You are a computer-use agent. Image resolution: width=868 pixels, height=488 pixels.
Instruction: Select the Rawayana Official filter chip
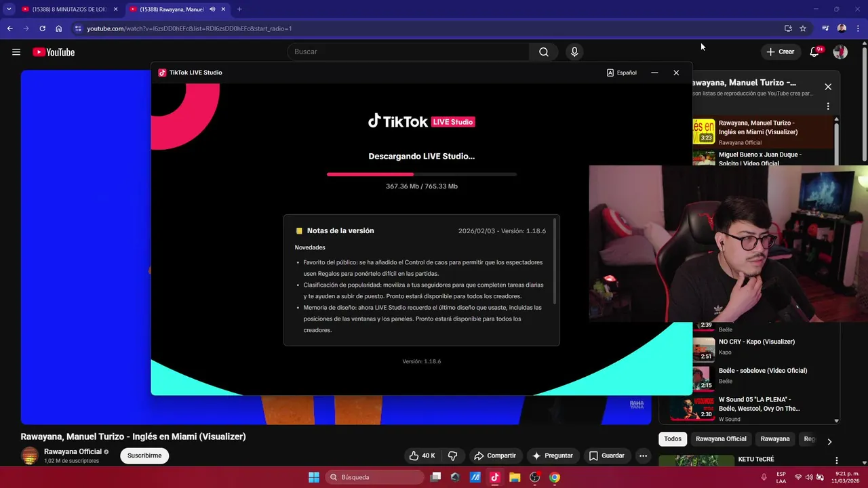721,439
